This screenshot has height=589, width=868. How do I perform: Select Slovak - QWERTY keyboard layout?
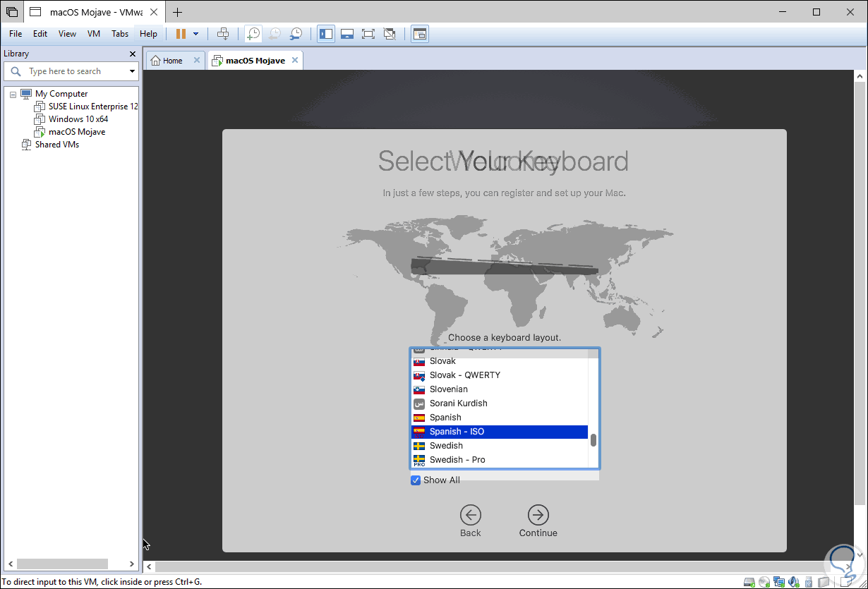click(500, 375)
